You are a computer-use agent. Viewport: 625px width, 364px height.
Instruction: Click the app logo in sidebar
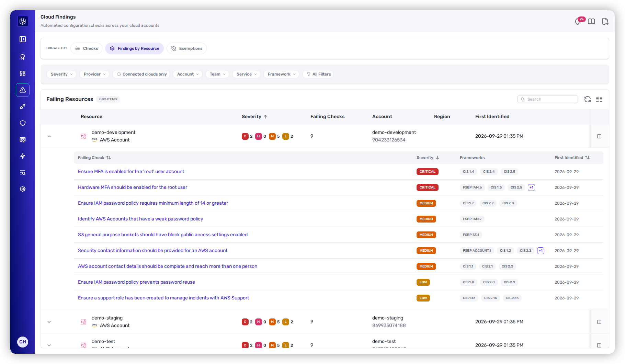(x=23, y=21)
